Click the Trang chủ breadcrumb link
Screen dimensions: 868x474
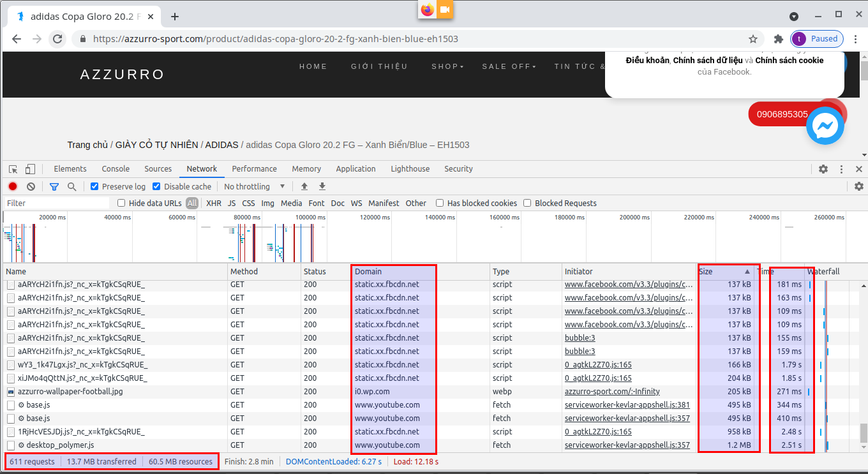click(87, 145)
